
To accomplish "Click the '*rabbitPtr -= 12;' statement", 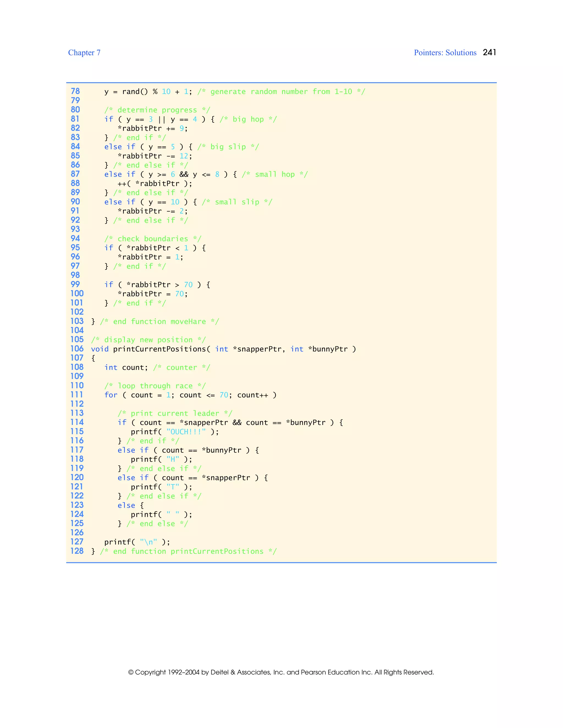I will pos(155,156).
